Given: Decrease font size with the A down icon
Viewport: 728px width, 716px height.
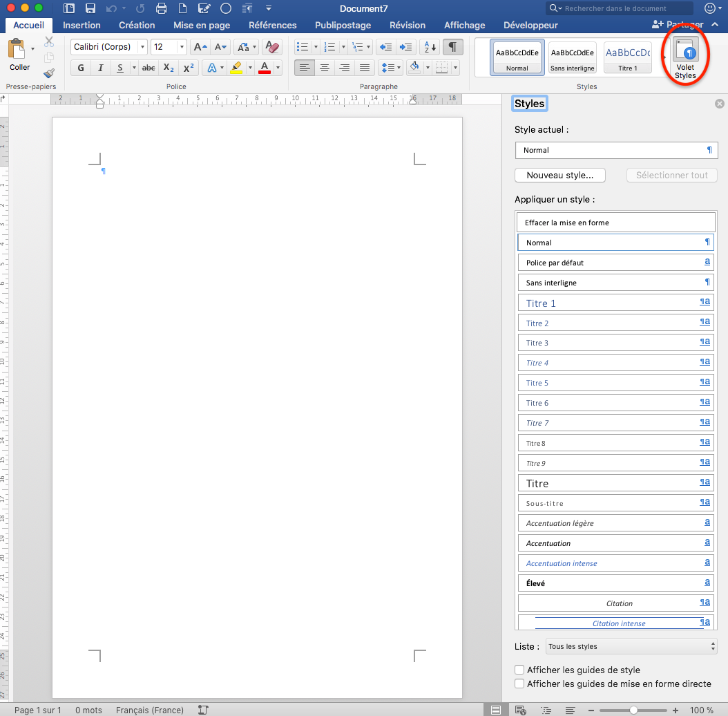Looking at the screenshot, I should pyautogui.click(x=220, y=47).
